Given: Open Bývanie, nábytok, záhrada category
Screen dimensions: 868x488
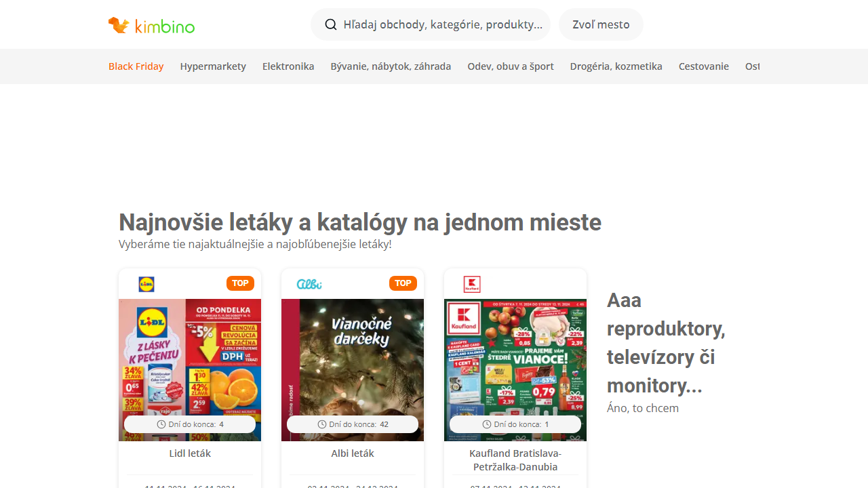Looking at the screenshot, I should pyautogui.click(x=391, y=66).
